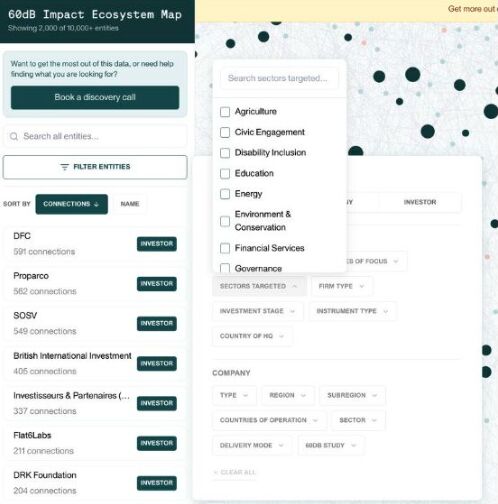Expand Countries of Operation dropdown
The width and height of the screenshot is (498, 504).
pyautogui.click(x=269, y=420)
